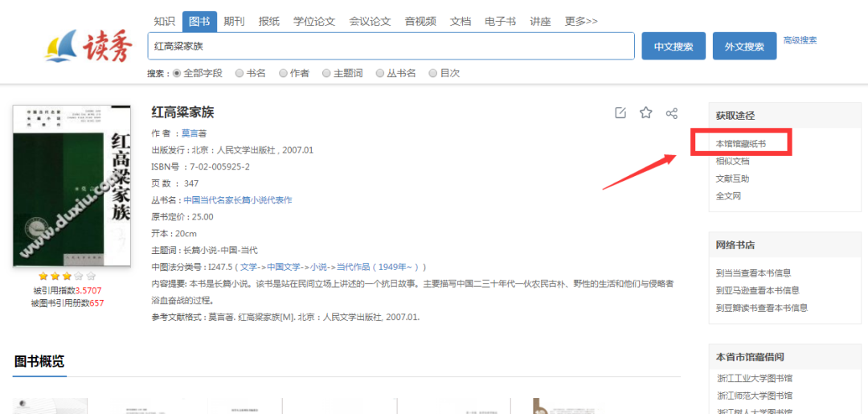This screenshot has width=868, height=414.
Task: Click the edit/note icon beside the book title
Action: click(x=620, y=113)
